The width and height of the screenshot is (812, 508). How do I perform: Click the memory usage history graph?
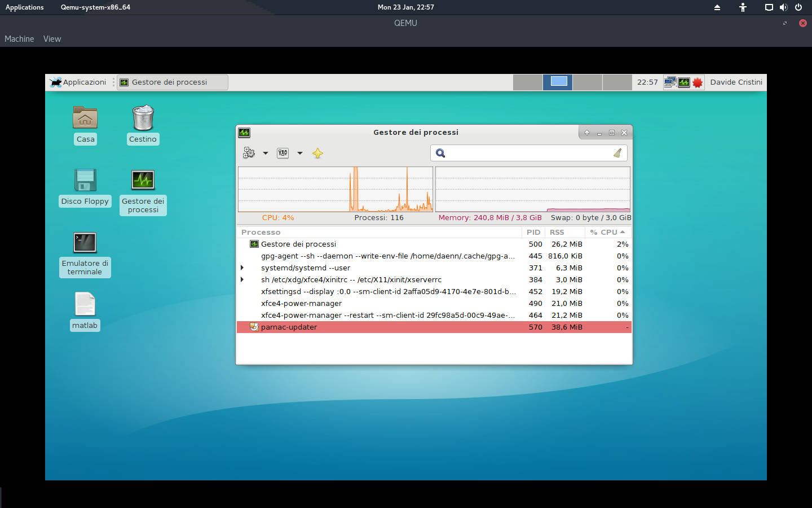tap(533, 189)
